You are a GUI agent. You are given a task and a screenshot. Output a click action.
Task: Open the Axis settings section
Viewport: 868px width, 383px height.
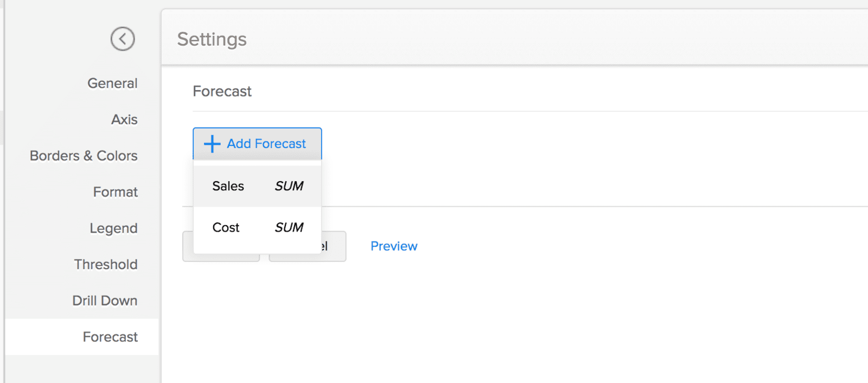pyautogui.click(x=124, y=119)
